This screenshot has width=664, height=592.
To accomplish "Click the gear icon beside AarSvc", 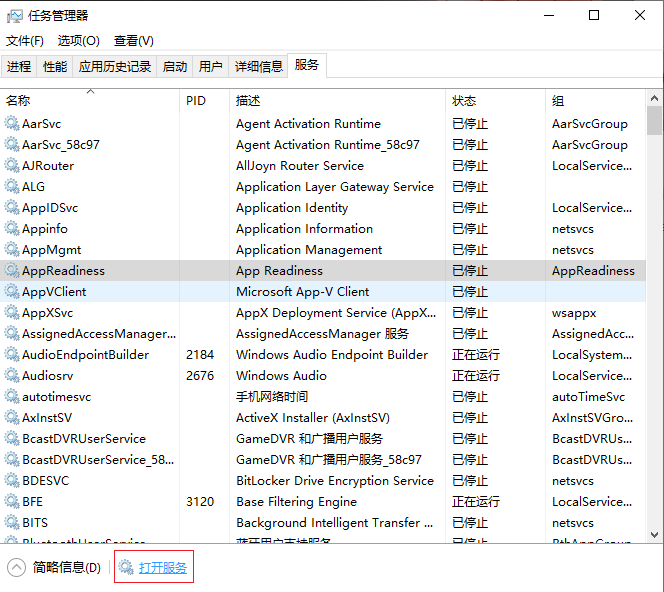I will coord(12,124).
